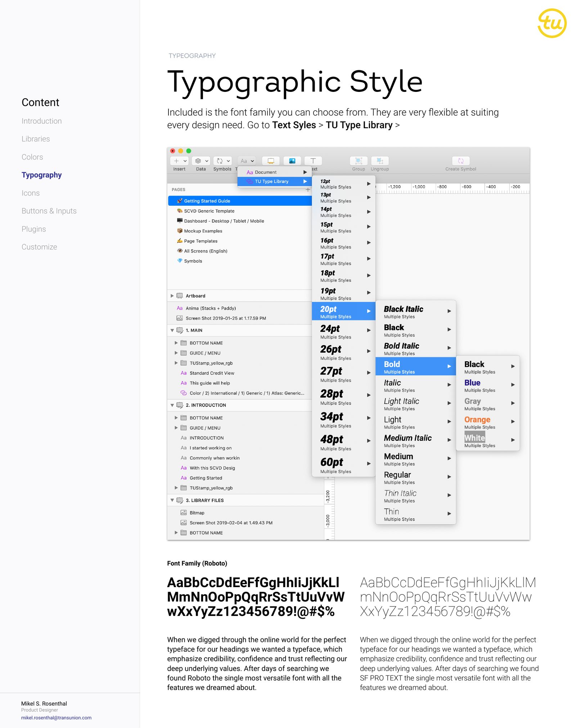Open Libraries section link
Screen dimensions: 576x728
36,139
